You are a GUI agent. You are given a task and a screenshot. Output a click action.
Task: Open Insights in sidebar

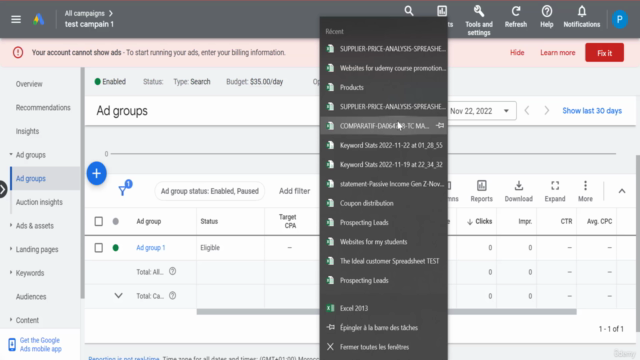[27, 131]
